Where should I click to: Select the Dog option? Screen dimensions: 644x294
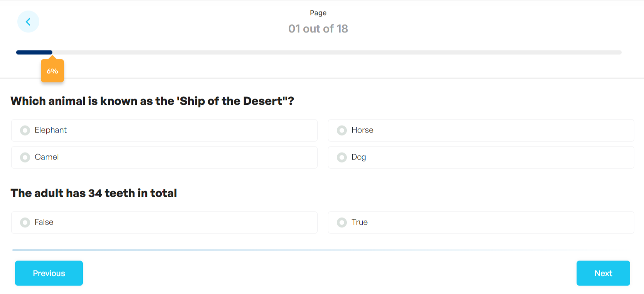coord(341,157)
